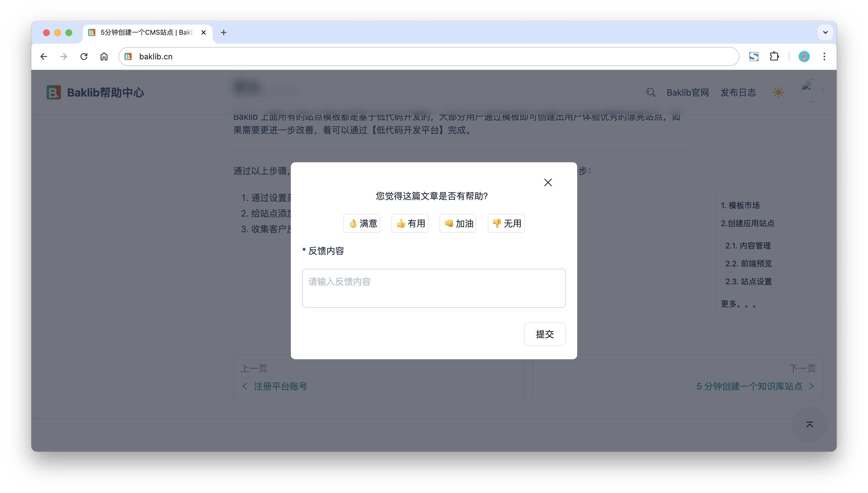Choose the 无用 rating option
Image resolution: width=868 pixels, height=493 pixels.
506,224
